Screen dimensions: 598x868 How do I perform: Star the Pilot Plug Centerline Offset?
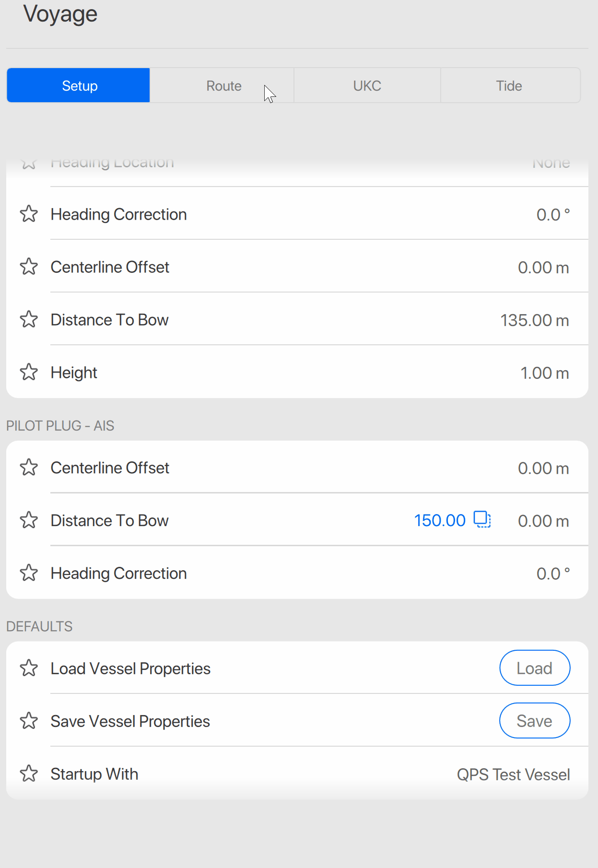point(29,468)
